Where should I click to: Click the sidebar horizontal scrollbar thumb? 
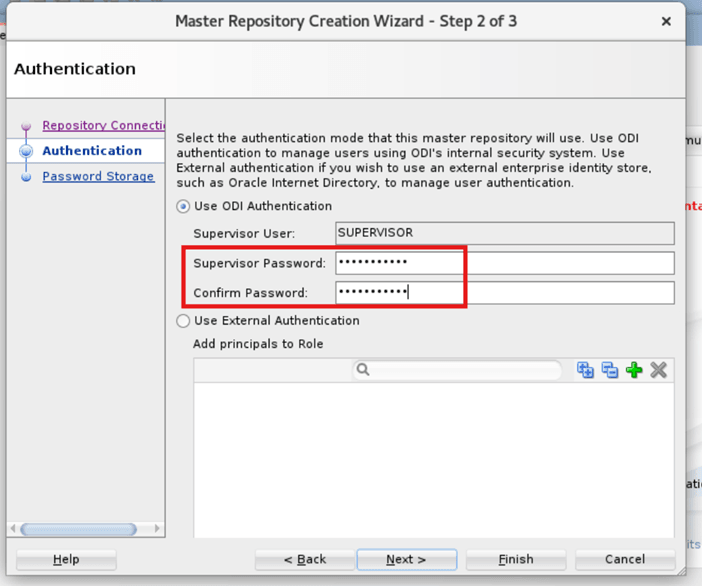tap(78, 529)
